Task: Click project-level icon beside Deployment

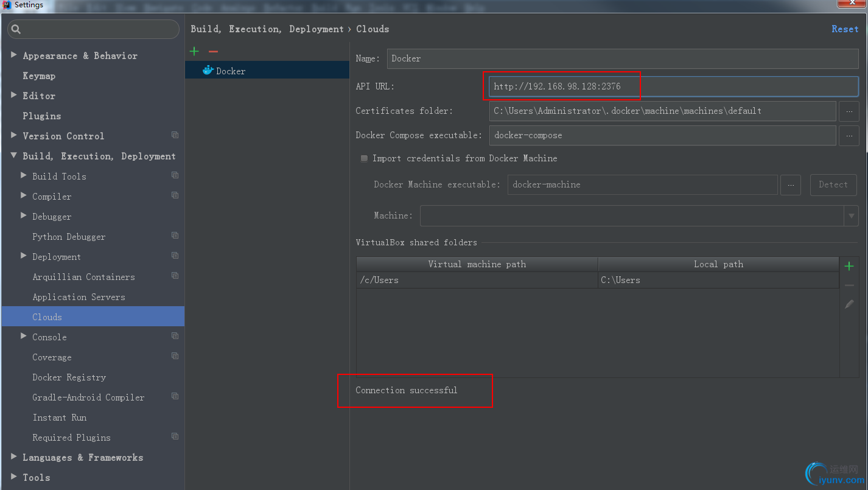Action: 175,256
